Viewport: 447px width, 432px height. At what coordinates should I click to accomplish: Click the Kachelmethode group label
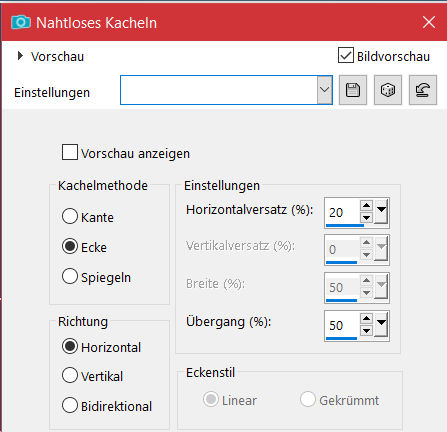(103, 186)
